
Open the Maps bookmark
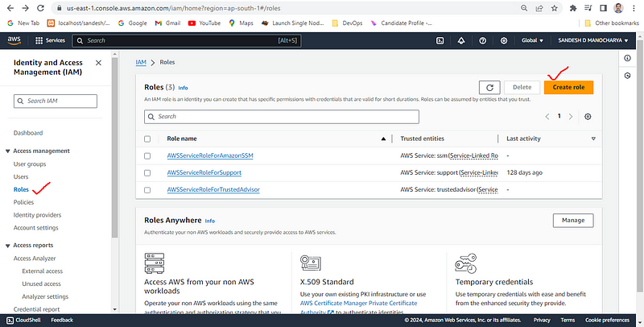pos(241,23)
